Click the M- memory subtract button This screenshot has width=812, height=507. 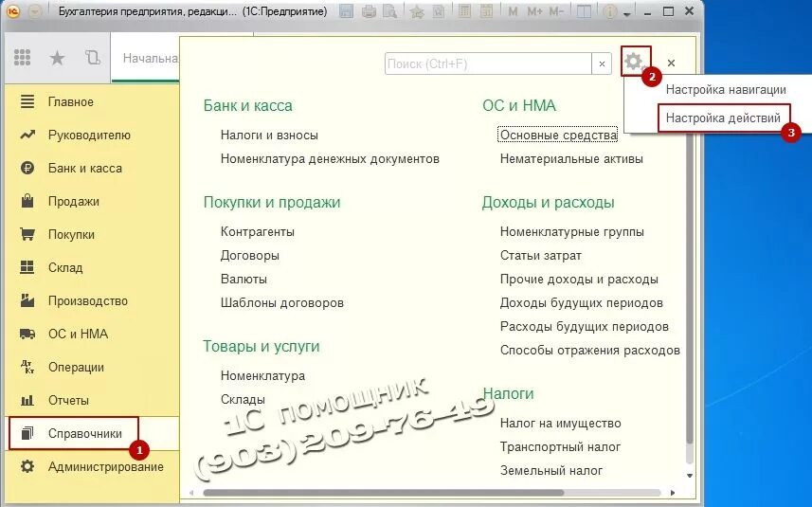555,10
